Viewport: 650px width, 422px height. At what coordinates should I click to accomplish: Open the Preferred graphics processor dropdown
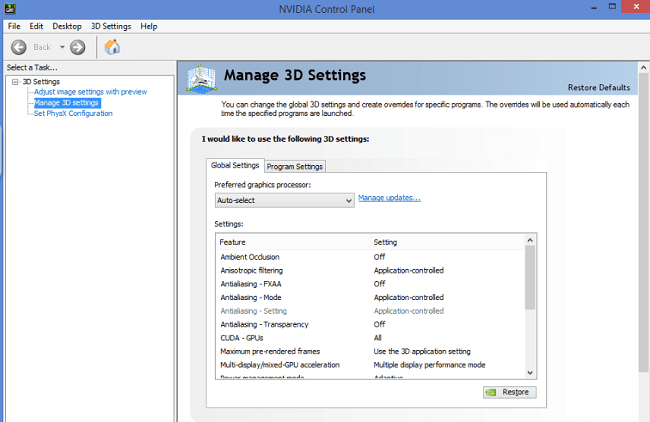[x=284, y=200]
